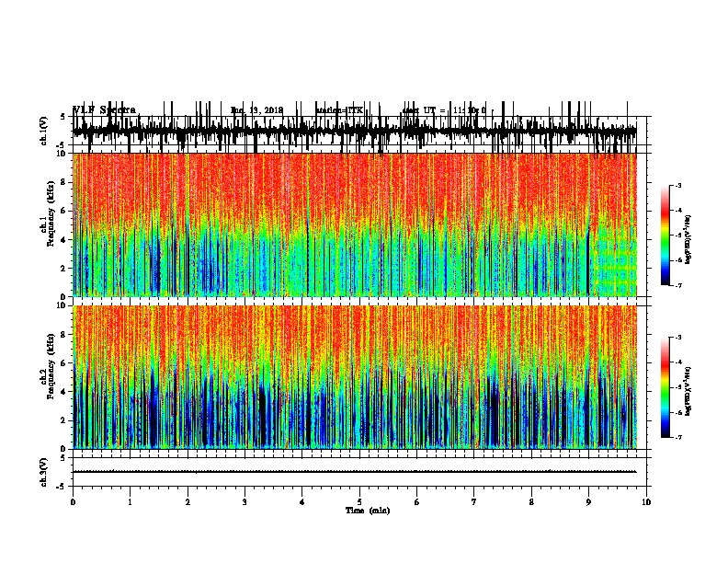Click the '-5' tick on the ch.3(V) voltage axis

62,487
